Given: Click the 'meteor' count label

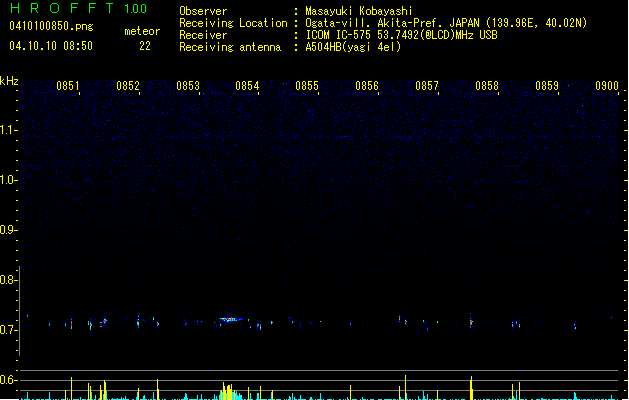Looking at the screenshot, I should click(x=142, y=31).
